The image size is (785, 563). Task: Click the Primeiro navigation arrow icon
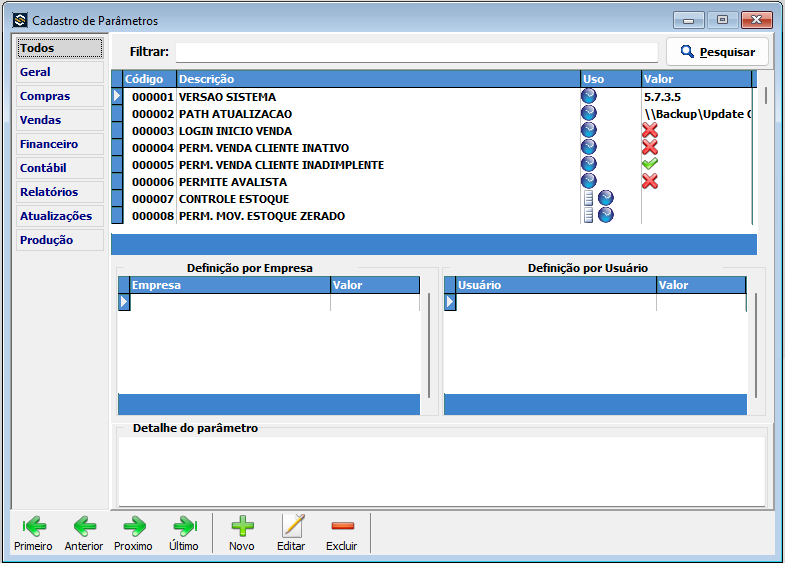tap(33, 526)
